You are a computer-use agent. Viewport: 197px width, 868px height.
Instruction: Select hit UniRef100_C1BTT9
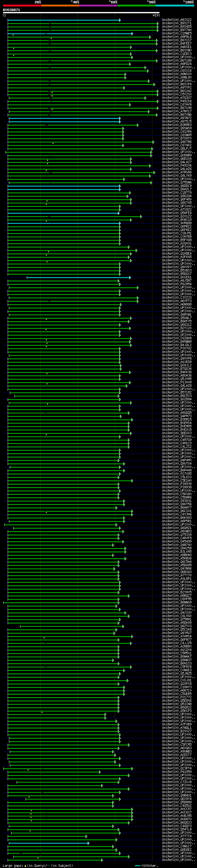click(x=177, y=193)
